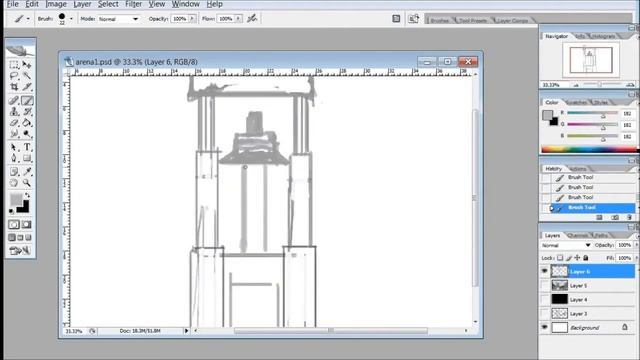Reset default foreground and background colors
Viewport: 640px width, 360px height.
11,211
